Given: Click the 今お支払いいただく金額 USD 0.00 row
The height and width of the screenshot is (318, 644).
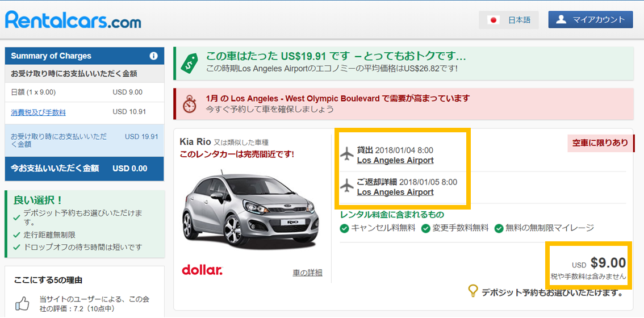Looking at the screenshot, I should [x=84, y=168].
